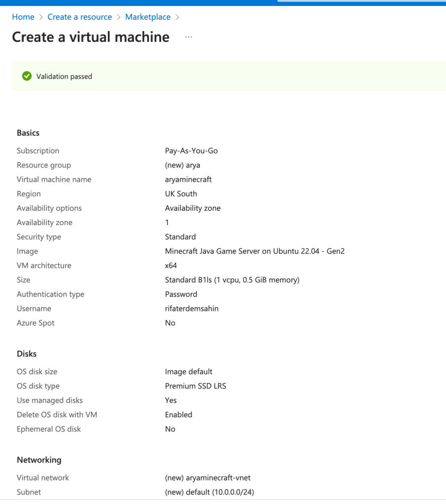
Task: Open the ellipsis more options menu
Action: [x=189, y=37]
